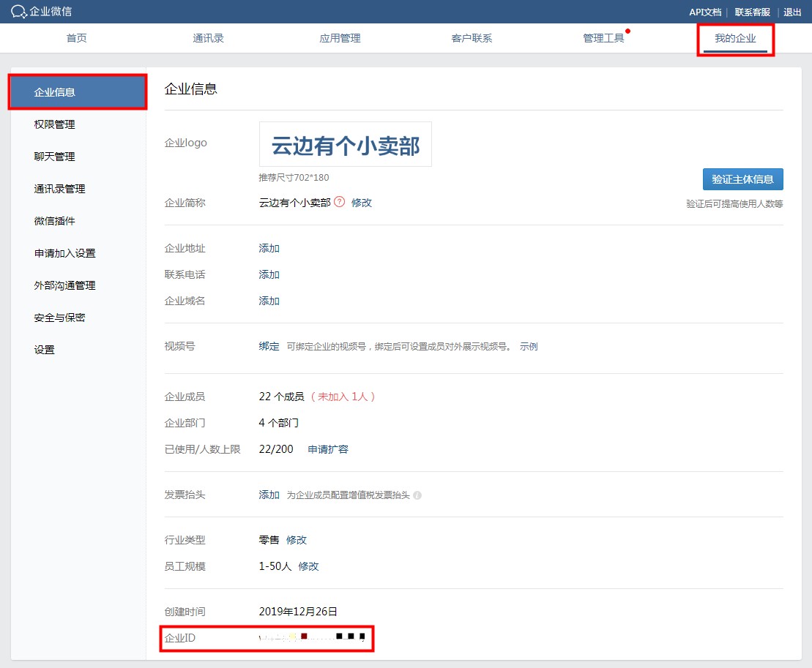Click the 企业微信 logo icon
This screenshot has height=668, width=812.
click(19, 12)
